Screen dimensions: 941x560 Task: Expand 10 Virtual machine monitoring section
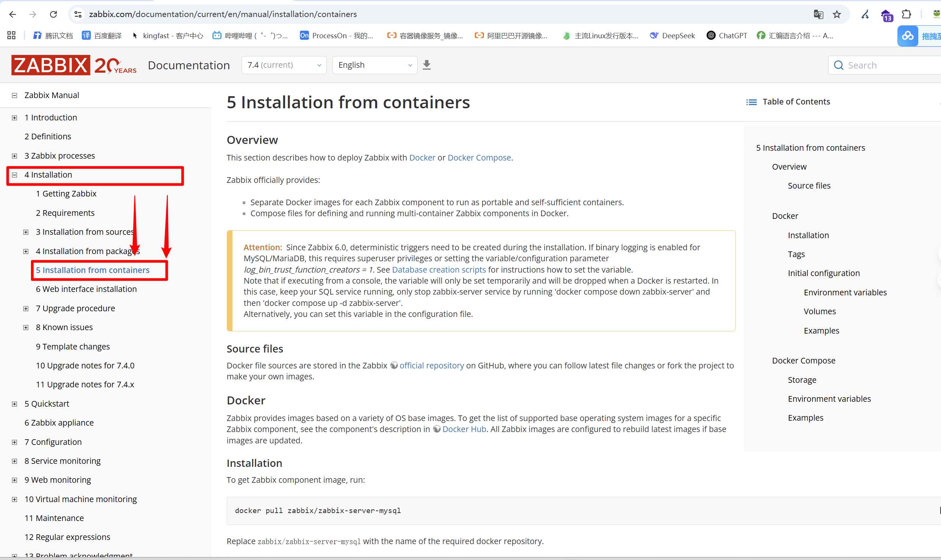pyautogui.click(x=14, y=499)
